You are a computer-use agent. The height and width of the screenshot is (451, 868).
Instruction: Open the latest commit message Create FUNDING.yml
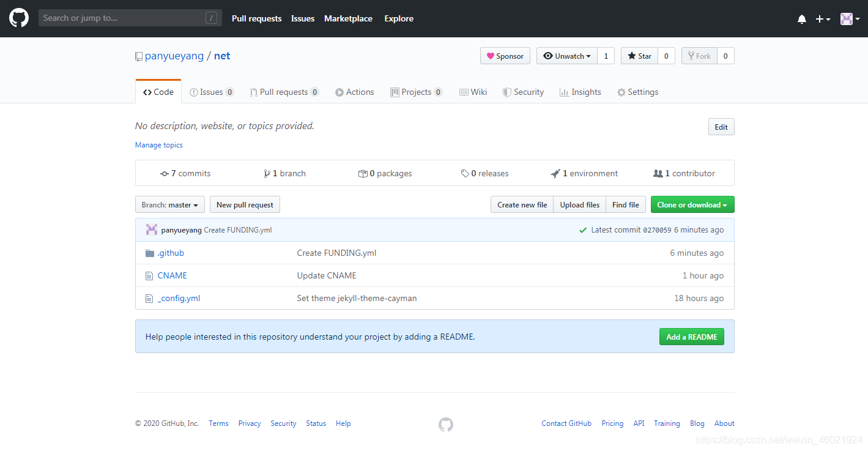pyautogui.click(x=238, y=230)
